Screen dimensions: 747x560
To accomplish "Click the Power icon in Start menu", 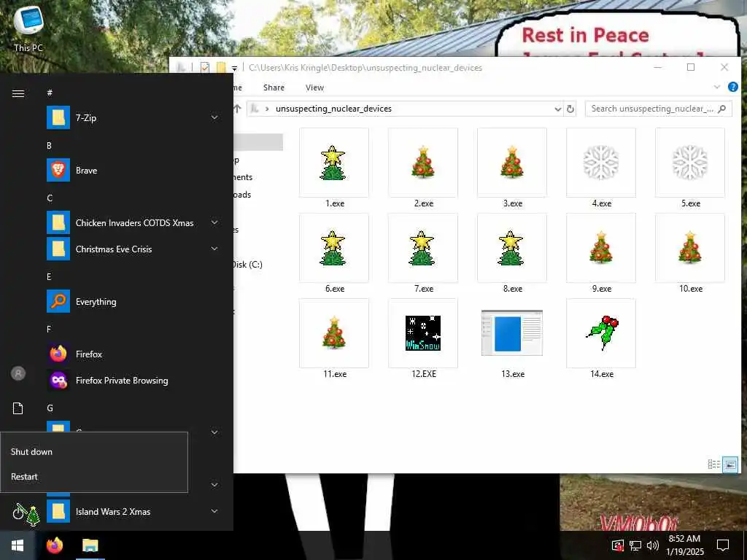I will coord(18,513).
